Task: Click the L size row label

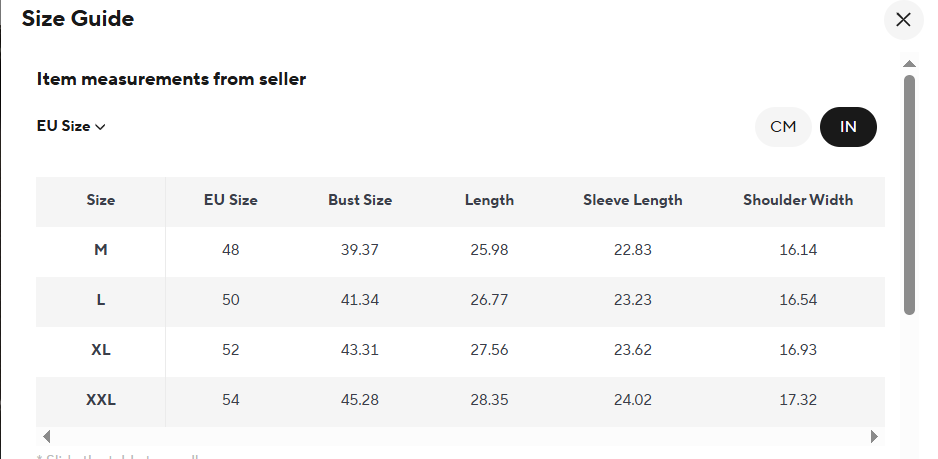Action: (101, 300)
